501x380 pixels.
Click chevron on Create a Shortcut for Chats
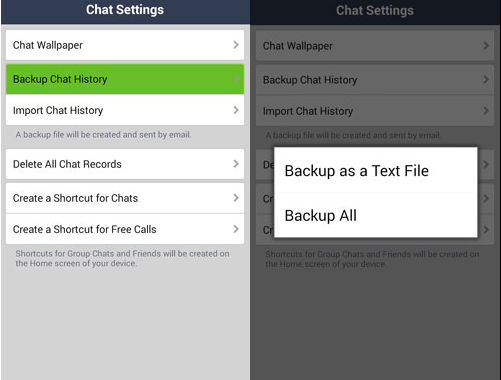pos(236,198)
